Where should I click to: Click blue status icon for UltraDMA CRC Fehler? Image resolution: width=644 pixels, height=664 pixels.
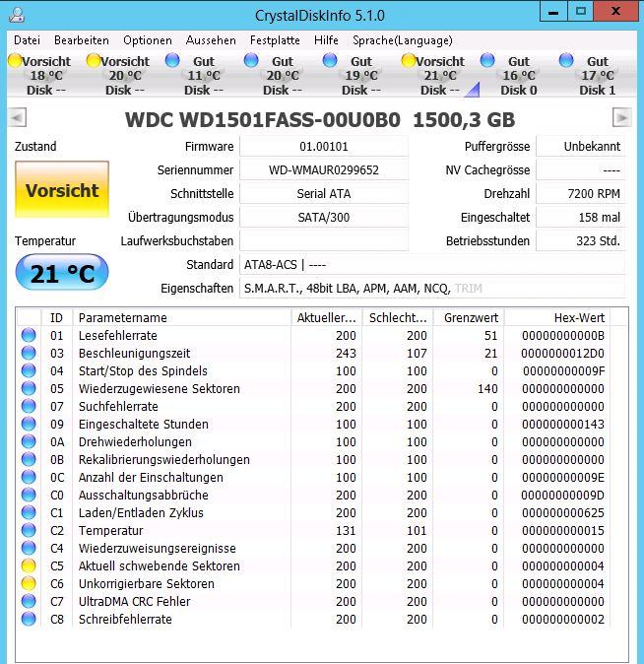click(29, 601)
